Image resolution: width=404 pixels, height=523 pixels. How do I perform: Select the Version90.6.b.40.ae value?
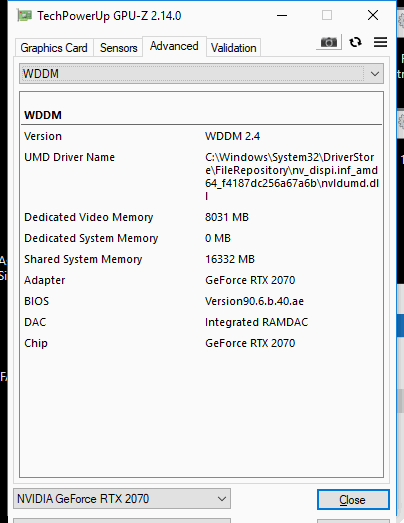(x=254, y=301)
